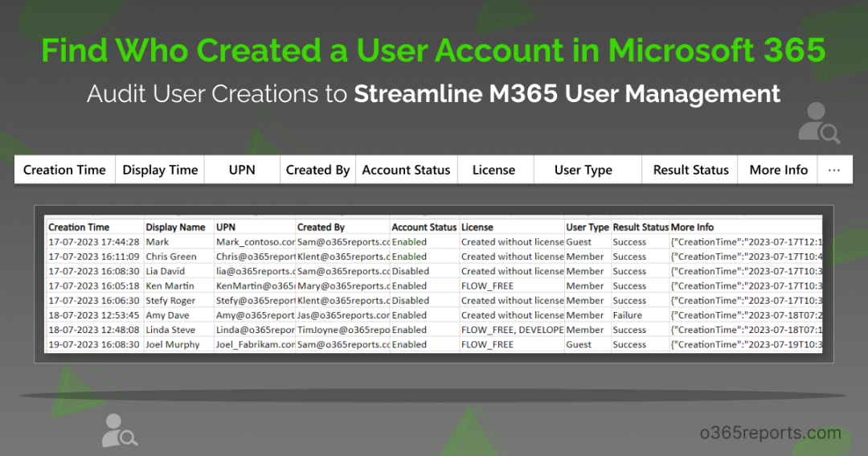Viewport: 868px width, 456px height.
Task: Select the cell '17-07-2023 17:44:28'
Action: pyautogui.click(x=94, y=242)
